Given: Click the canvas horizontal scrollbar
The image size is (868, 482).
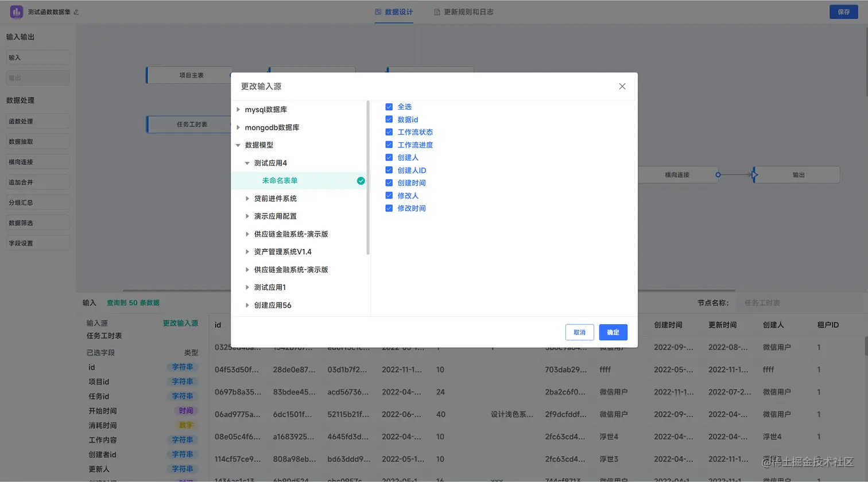Looking at the screenshot, I should click(x=429, y=290).
